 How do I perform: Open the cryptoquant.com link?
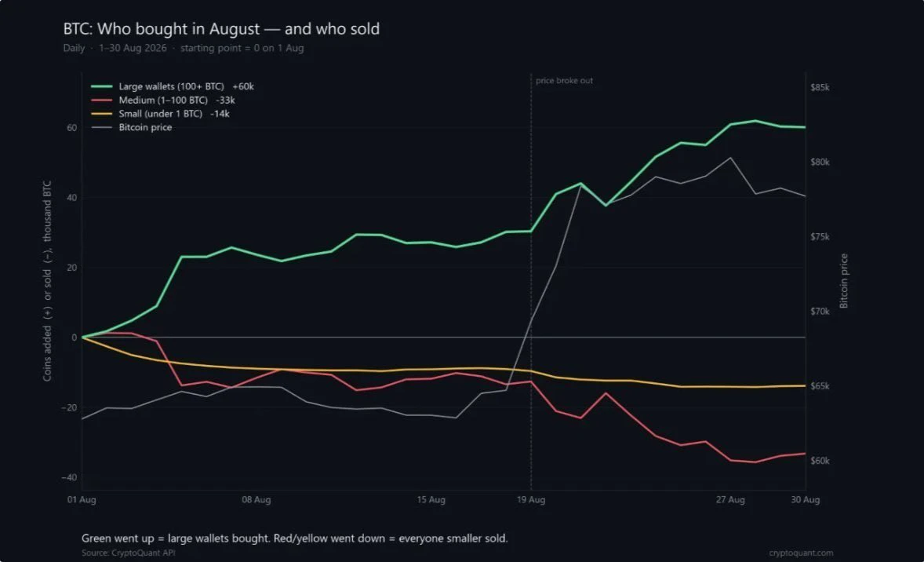pyautogui.click(x=801, y=553)
